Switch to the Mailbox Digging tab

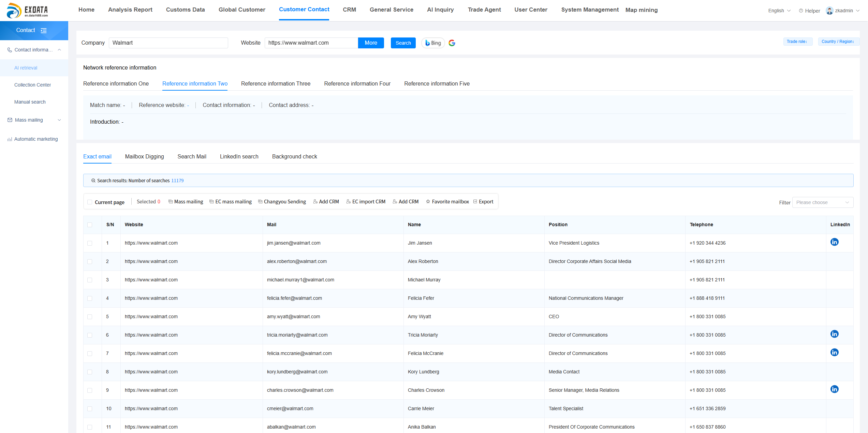click(x=144, y=156)
